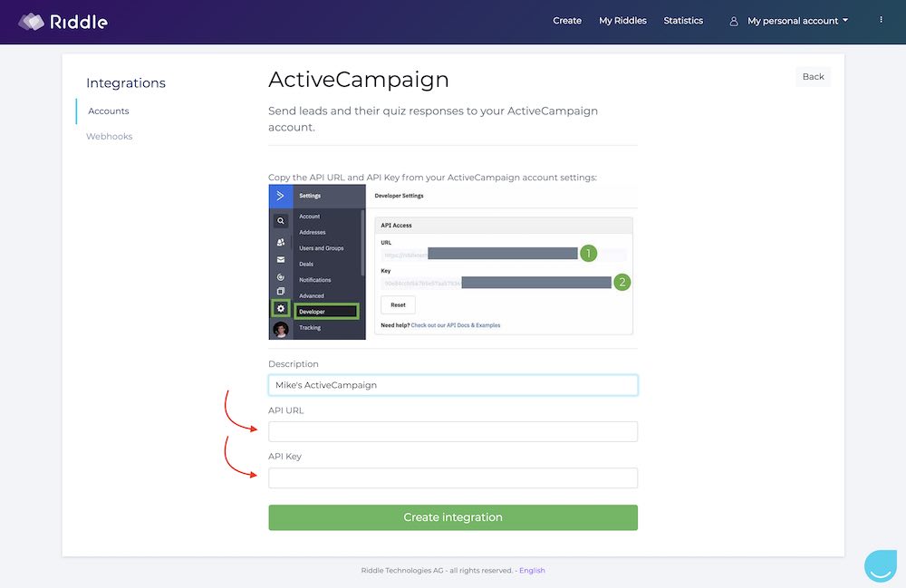Viewport: 906px width, 588px height.
Task: Click the 'Riddle Technologies AG' footer text
Action: (x=402, y=570)
